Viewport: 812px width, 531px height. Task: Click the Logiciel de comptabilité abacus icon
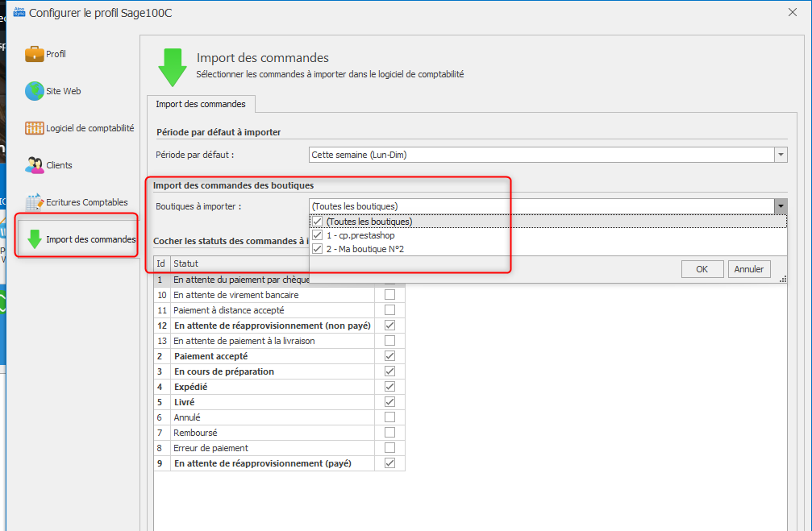click(x=34, y=128)
